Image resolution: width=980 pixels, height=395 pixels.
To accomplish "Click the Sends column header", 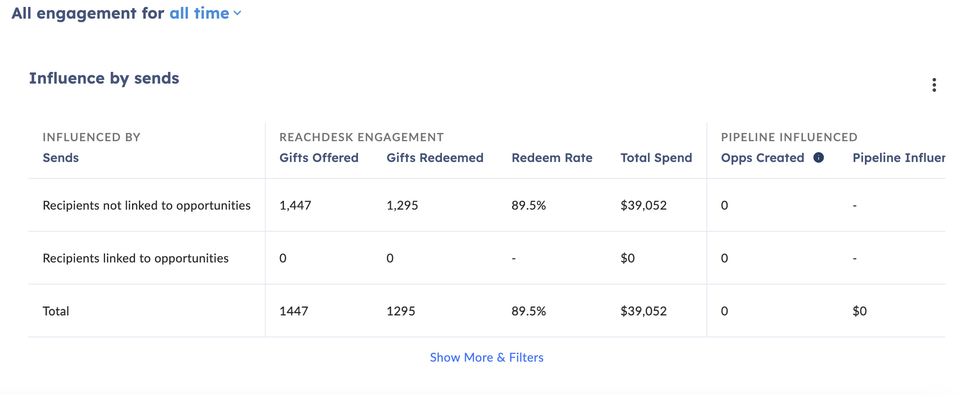I will point(61,158).
